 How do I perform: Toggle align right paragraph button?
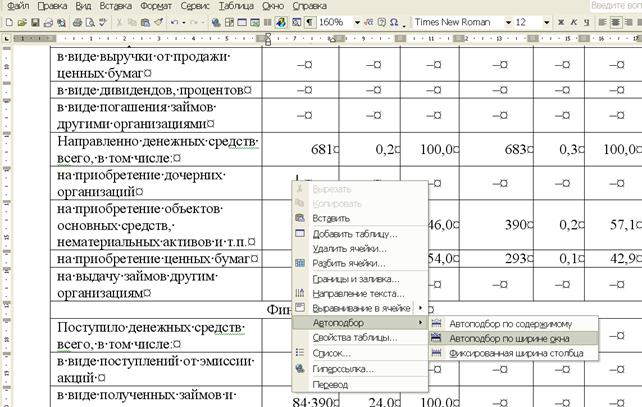point(629,23)
